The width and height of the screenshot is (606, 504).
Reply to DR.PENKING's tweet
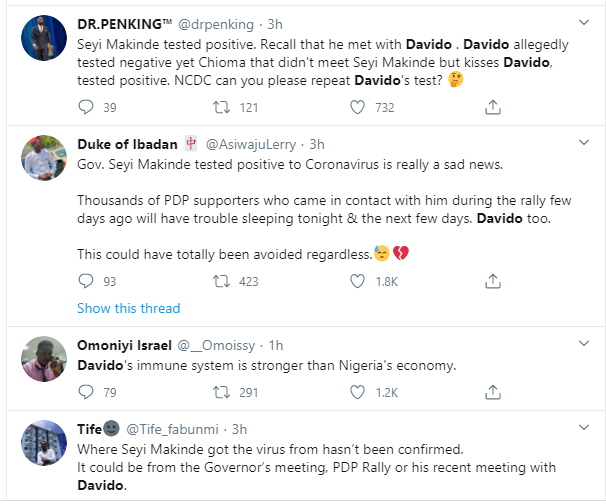86,107
